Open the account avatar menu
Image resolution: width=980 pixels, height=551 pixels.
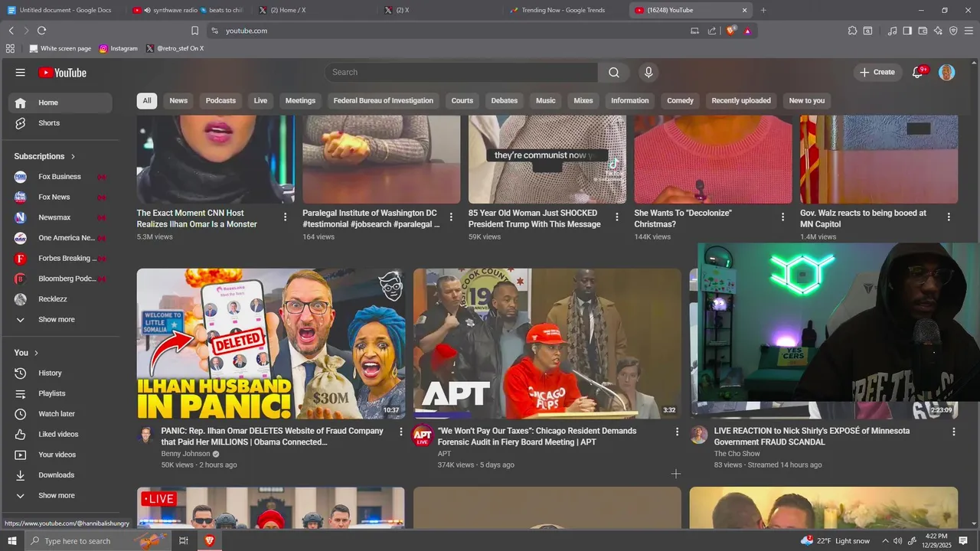(x=947, y=72)
